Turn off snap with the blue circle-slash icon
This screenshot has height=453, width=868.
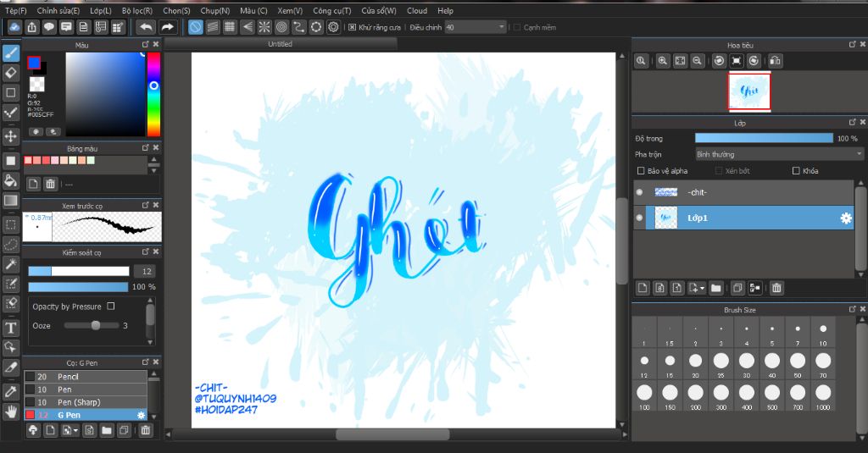[x=196, y=27]
